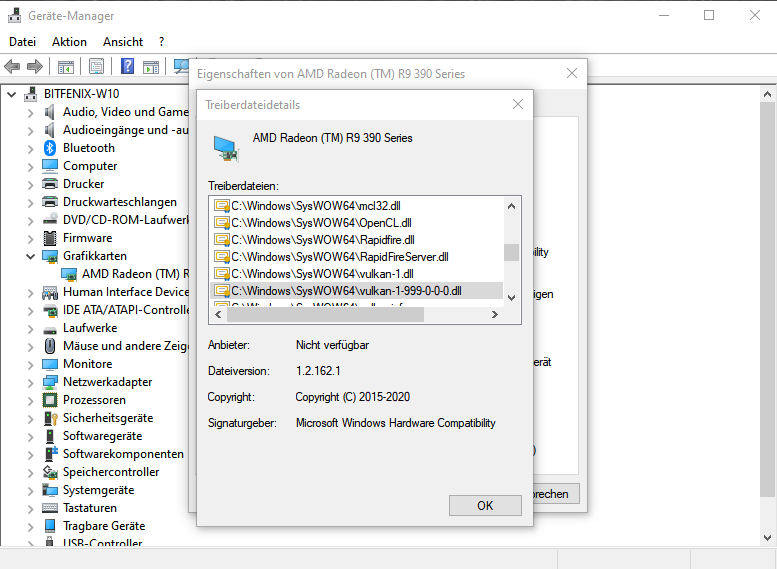Collapse the BITFENIX-W10 root node
This screenshot has width=777, height=569.
tap(11, 94)
